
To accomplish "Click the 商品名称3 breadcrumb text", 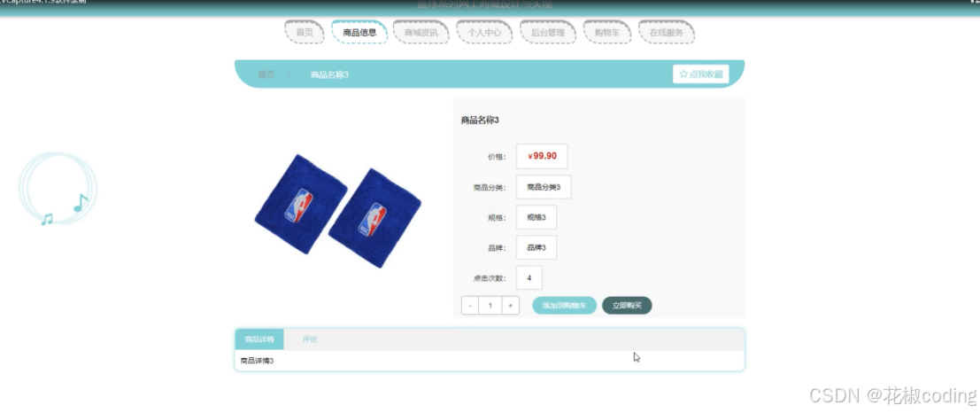I will [x=329, y=74].
